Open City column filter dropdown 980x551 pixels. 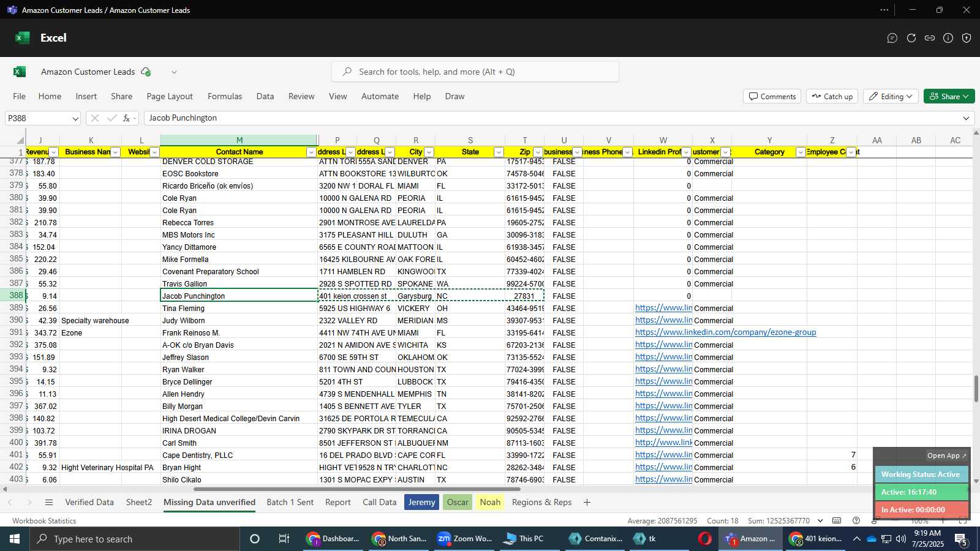click(x=429, y=152)
